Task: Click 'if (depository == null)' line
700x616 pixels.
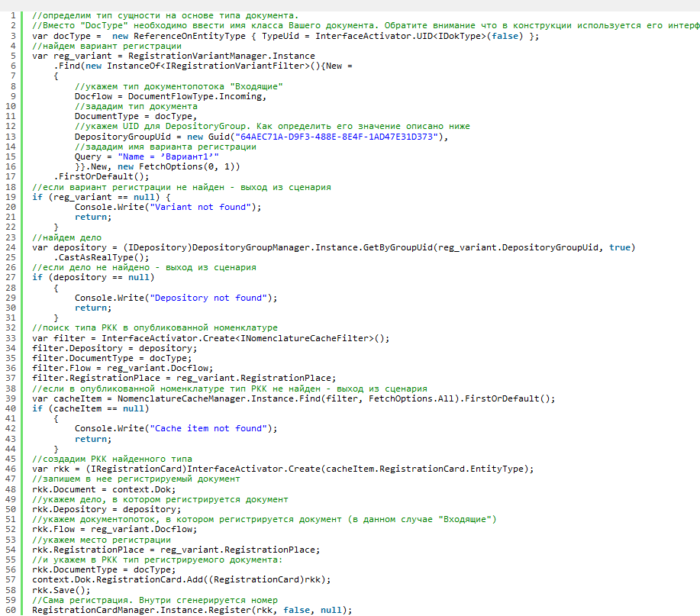Action: (x=93, y=278)
